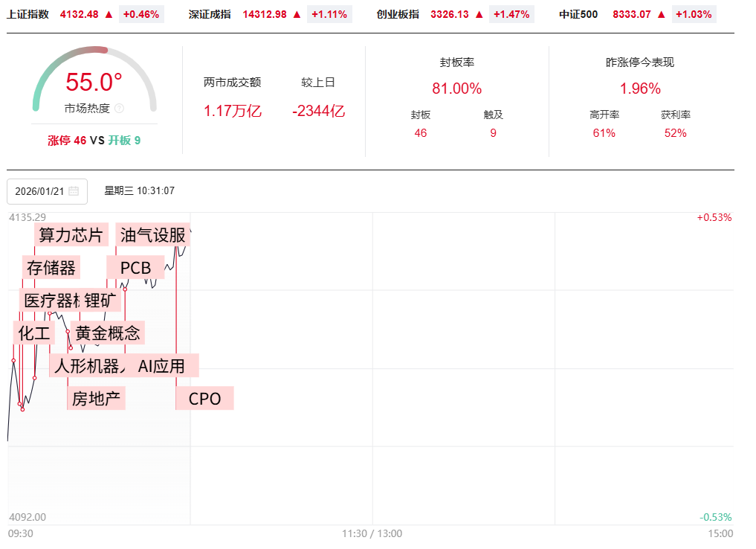The image size is (756, 549).
Task: Click the 上证指数 +0.46% change badge
Action: click(x=141, y=14)
